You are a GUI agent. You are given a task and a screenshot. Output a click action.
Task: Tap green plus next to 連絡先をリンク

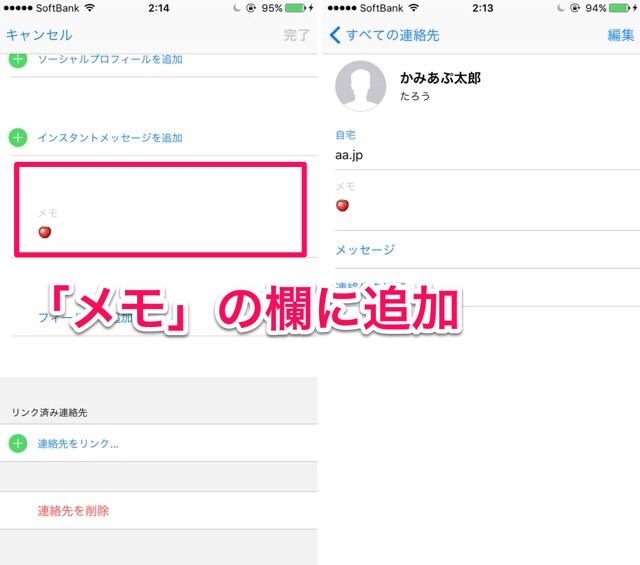(x=18, y=443)
